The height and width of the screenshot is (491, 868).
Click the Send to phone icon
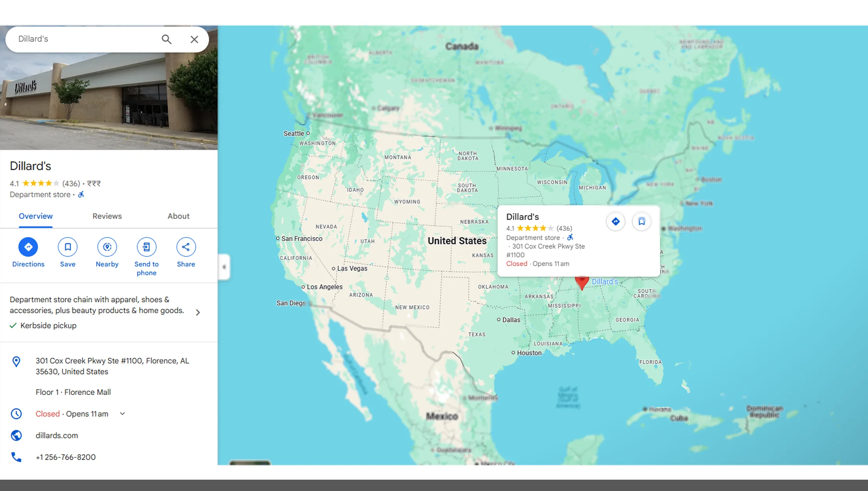(x=146, y=247)
